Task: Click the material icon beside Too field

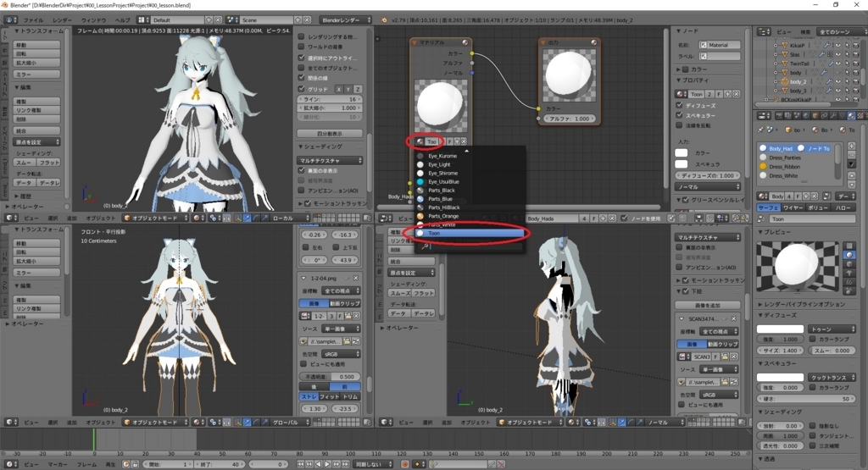Action: coord(420,141)
